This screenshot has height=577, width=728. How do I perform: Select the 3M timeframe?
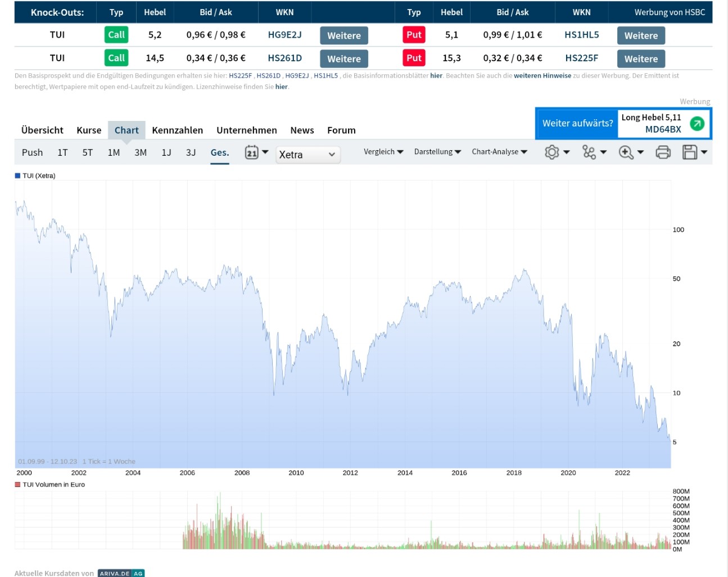141,152
